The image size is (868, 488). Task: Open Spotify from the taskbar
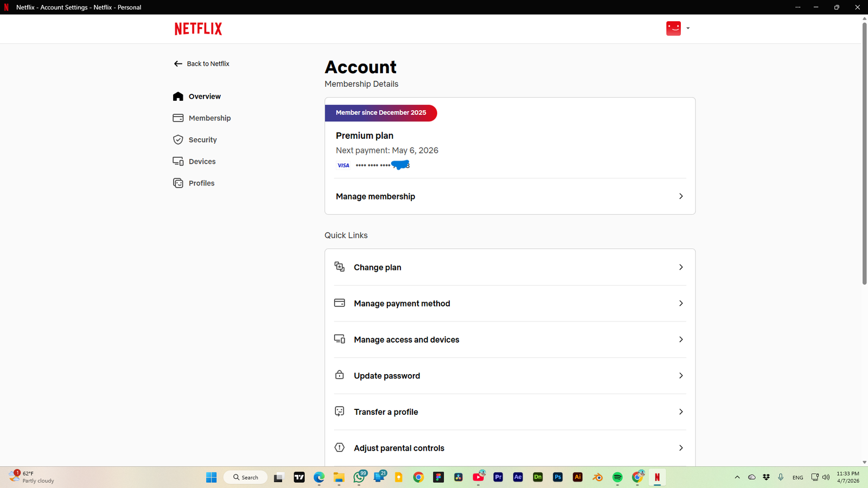click(617, 477)
